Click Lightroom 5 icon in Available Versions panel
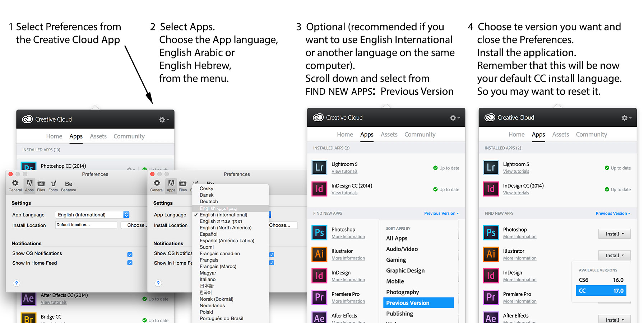The height and width of the screenshot is (323, 644). point(491,168)
